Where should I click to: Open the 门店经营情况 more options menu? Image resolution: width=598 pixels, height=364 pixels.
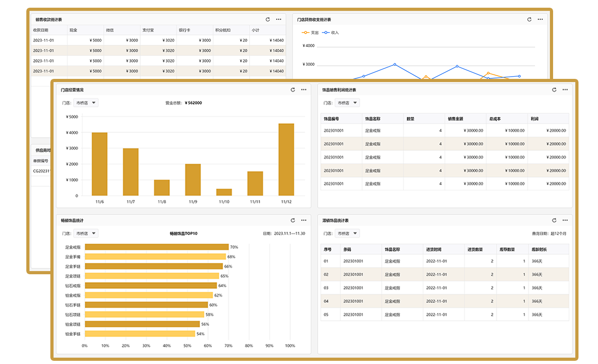tap(304, 90)
